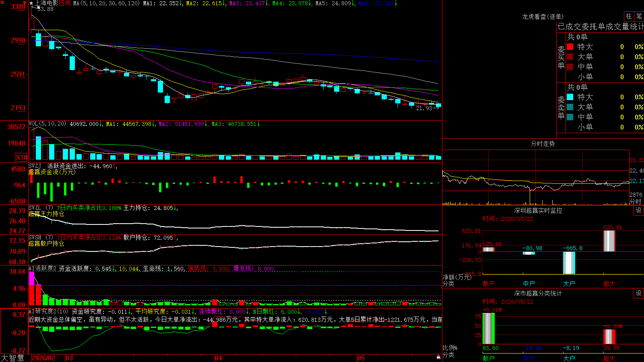
Task: Click the red square icon in the chart corner
Action: point(2,2)
